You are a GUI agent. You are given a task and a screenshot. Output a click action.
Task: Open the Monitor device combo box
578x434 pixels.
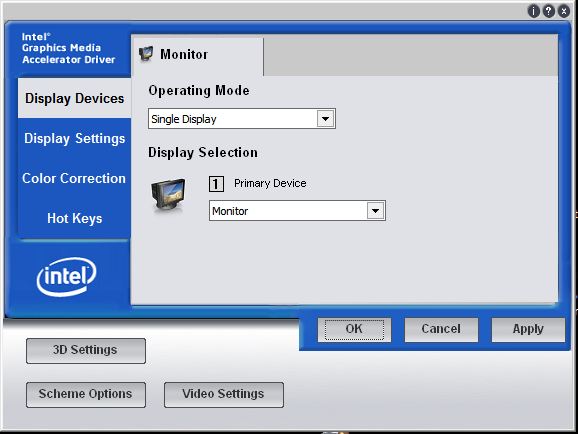pyautogui.click(x=297, y=211)
